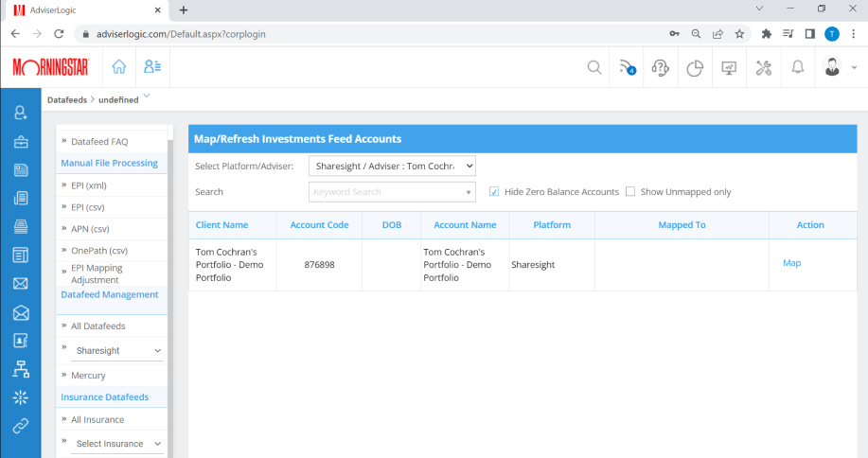Open browser extensions puzzle icon
Screen dimensions: 868x458
coord(766,34)
